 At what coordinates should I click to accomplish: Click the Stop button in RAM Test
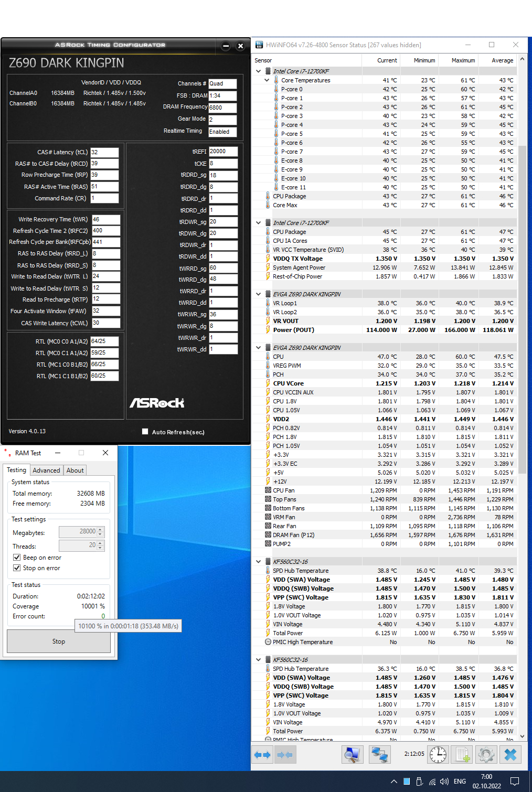coord(59,641)
